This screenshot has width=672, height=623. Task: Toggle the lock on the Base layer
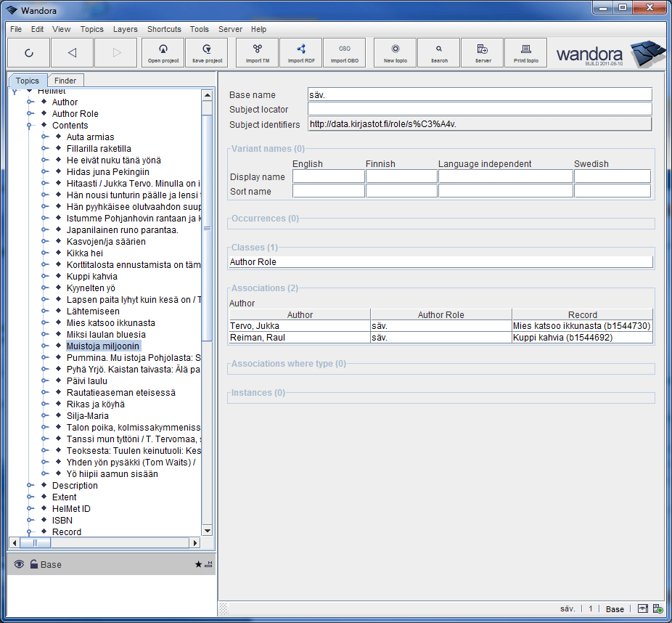(33, 564)
